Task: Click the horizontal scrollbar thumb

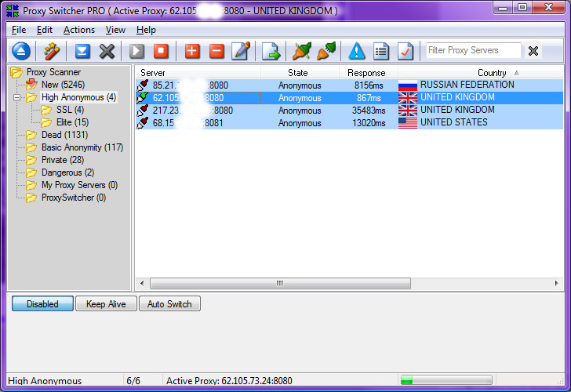Action: click(280, 283)
